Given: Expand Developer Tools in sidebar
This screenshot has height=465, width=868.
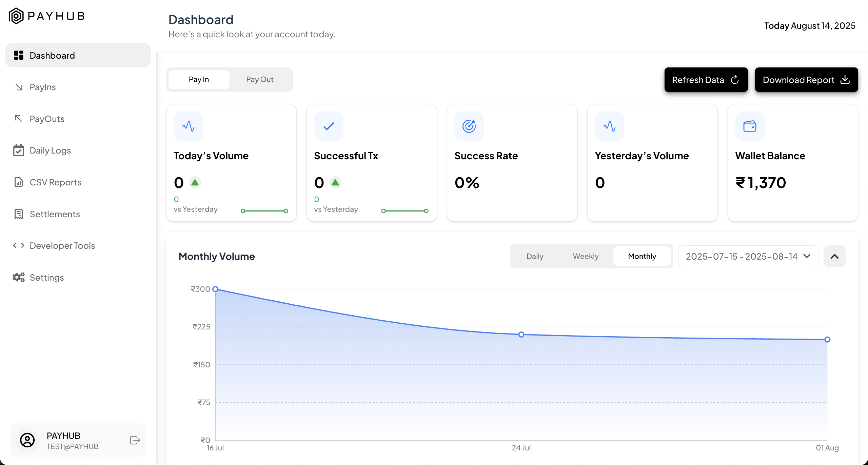Looking at the screenshot, I should tap(62, 245).
